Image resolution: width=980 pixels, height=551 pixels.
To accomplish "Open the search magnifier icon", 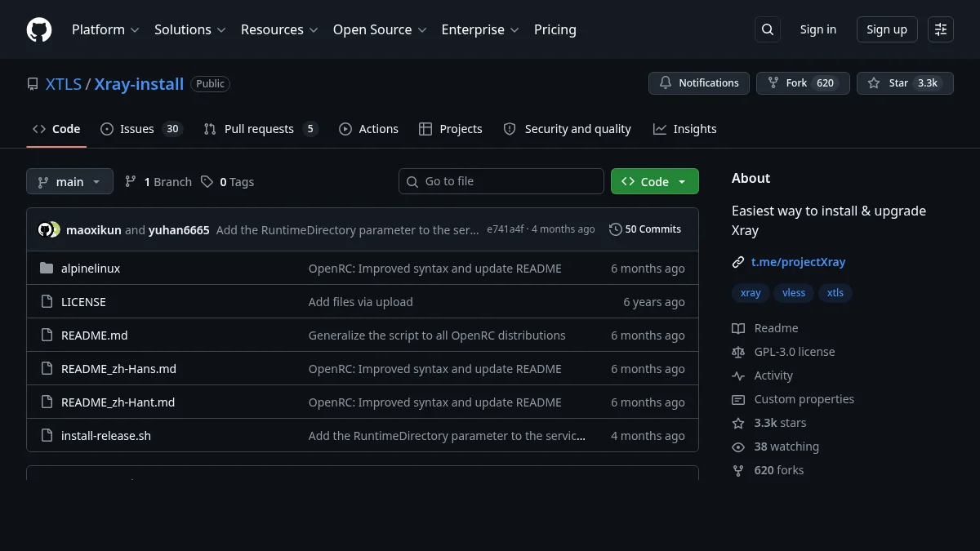I will tap(768, 29).
